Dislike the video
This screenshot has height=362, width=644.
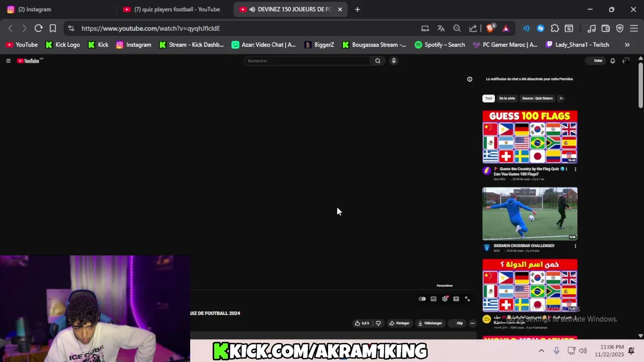click(378, 323)
